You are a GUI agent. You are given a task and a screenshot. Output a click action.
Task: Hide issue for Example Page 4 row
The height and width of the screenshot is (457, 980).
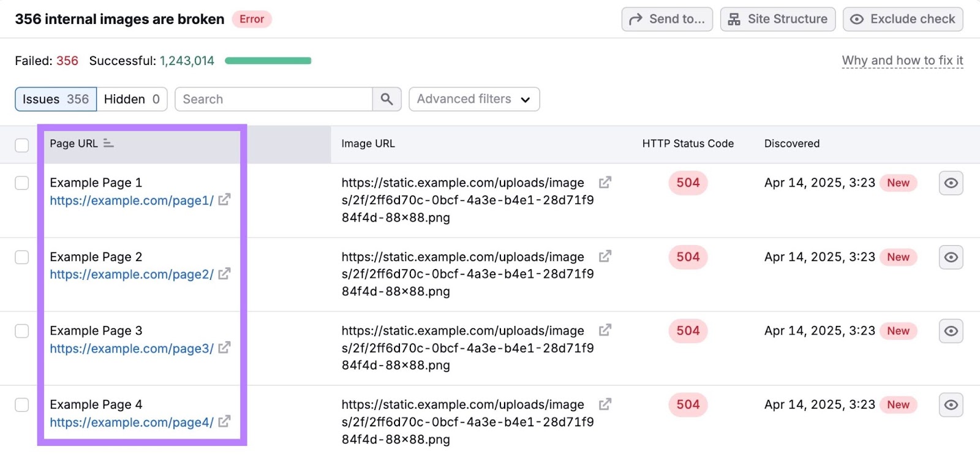[x=951, y=405]
